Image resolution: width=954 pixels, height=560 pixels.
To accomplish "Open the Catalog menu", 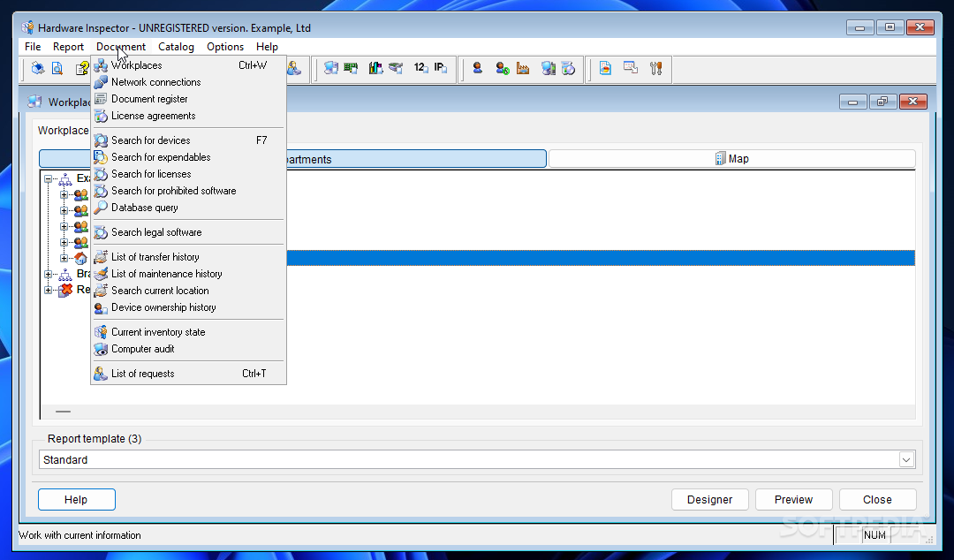I will tap(176, 47).
